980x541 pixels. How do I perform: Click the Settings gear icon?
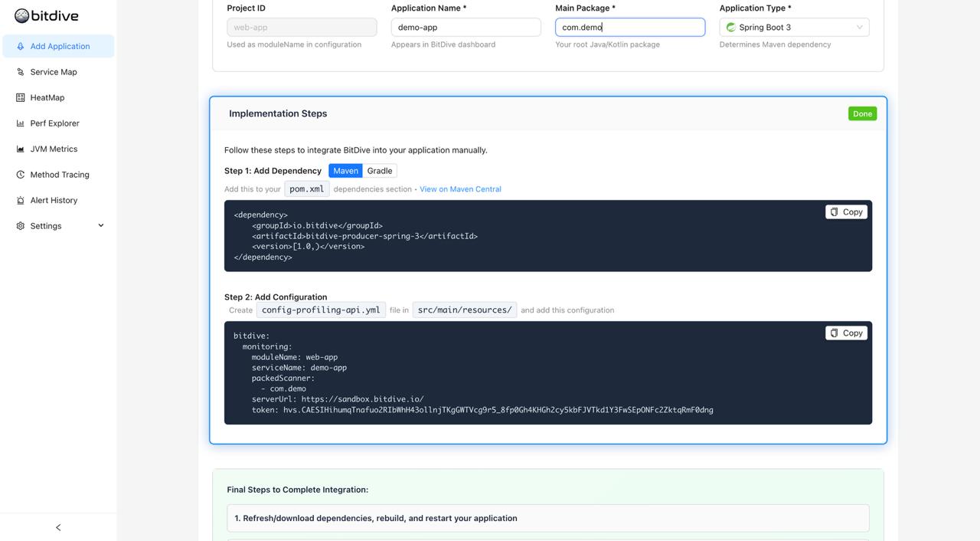(x=21, y=226)
